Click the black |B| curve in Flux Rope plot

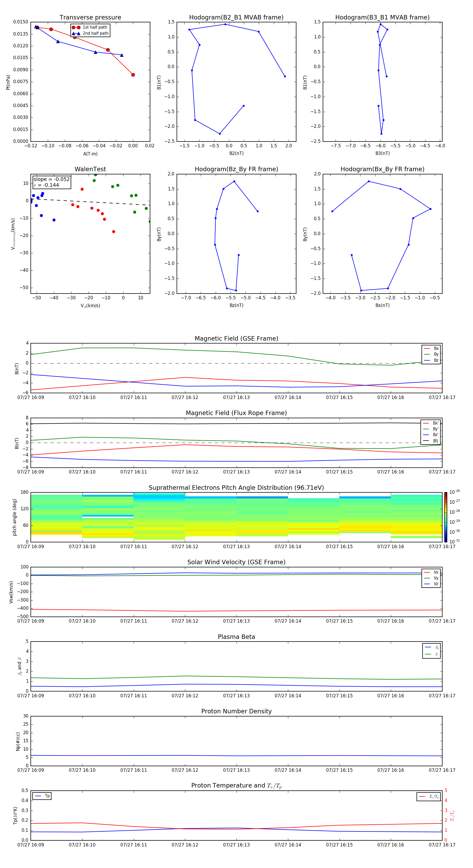[x=236, y=423]
